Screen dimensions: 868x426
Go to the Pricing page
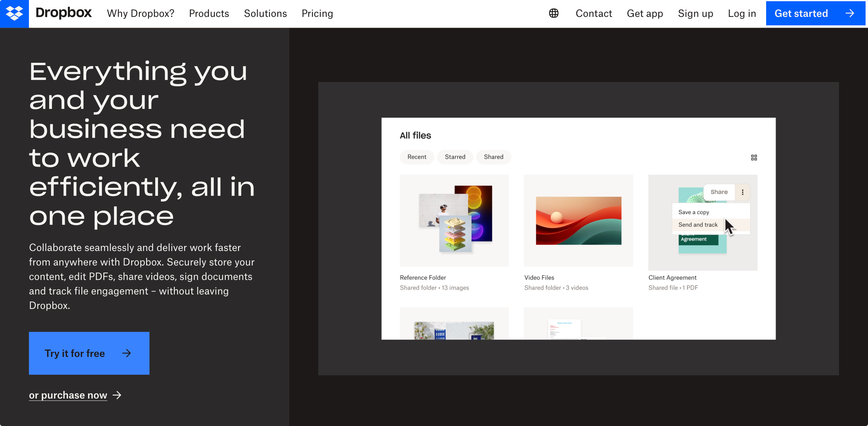click(317, 14)
